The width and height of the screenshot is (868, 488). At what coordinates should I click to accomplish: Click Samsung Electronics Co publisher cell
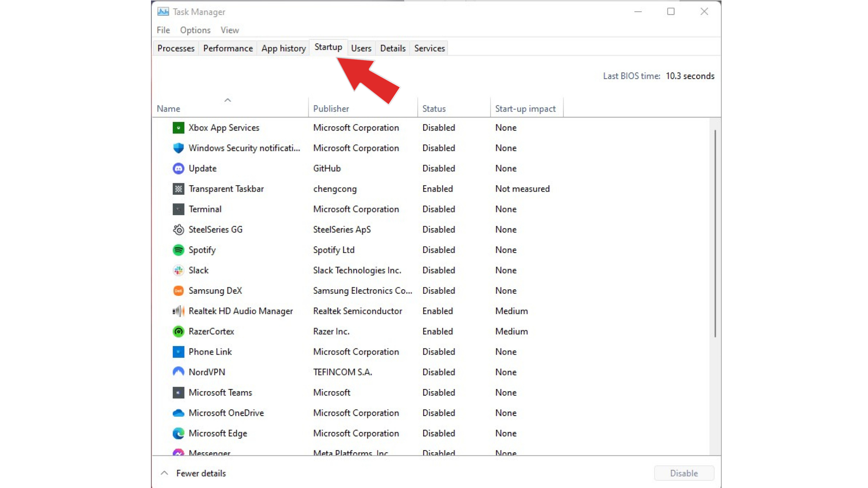pos(363,291)
